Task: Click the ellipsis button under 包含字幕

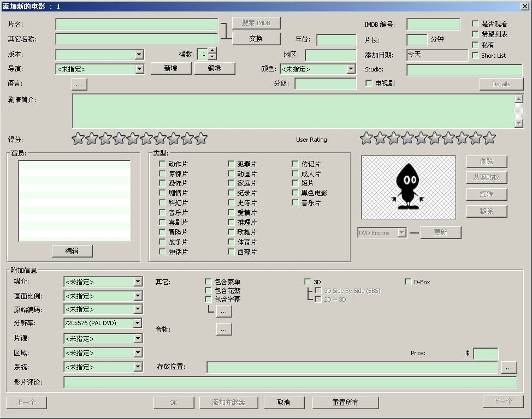Action: (x=224, y=311)
